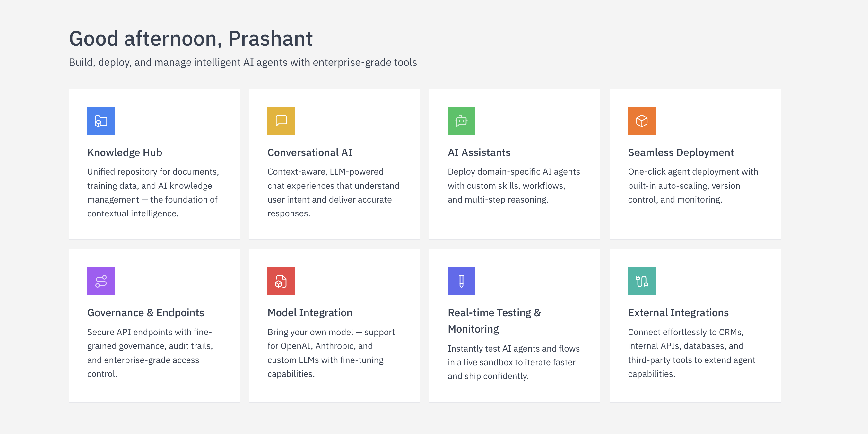868x434 pixels.
Task: Open the Knowledge Hub title link
Action: (125, 152)
